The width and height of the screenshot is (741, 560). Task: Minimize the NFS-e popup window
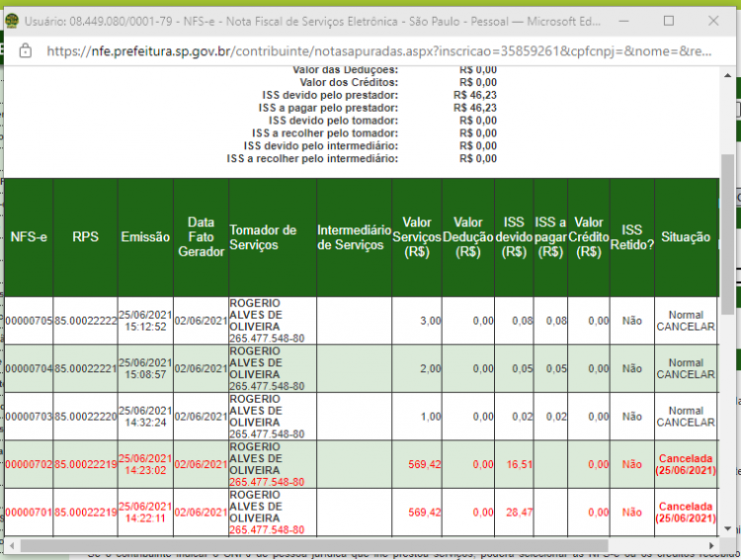click(x=623, y=21)
